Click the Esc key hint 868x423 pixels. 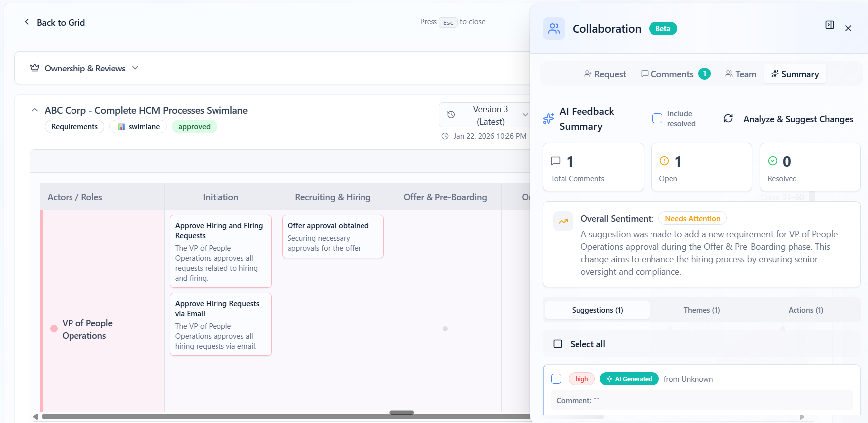(x=448, y=22)
